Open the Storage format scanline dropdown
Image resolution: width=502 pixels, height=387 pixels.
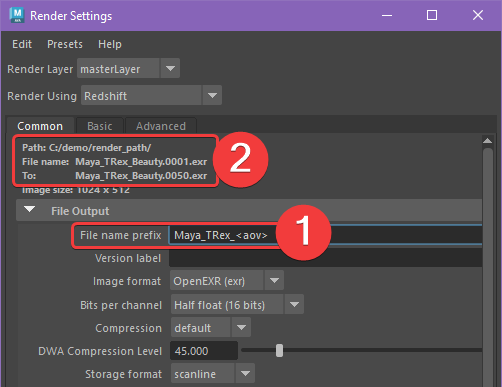pyautogui.click(x=213, y=374)
